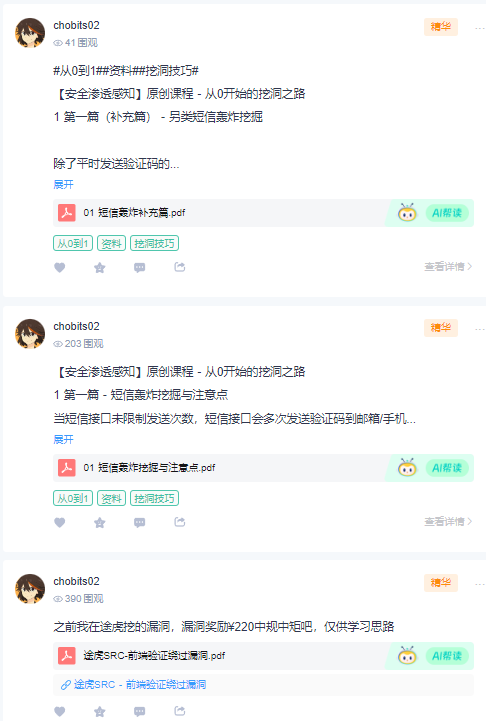
Task: Click AI帮读 for 短信轰炸补充篇.pdf
Action: pyautogui.click(x=447, y=213)
